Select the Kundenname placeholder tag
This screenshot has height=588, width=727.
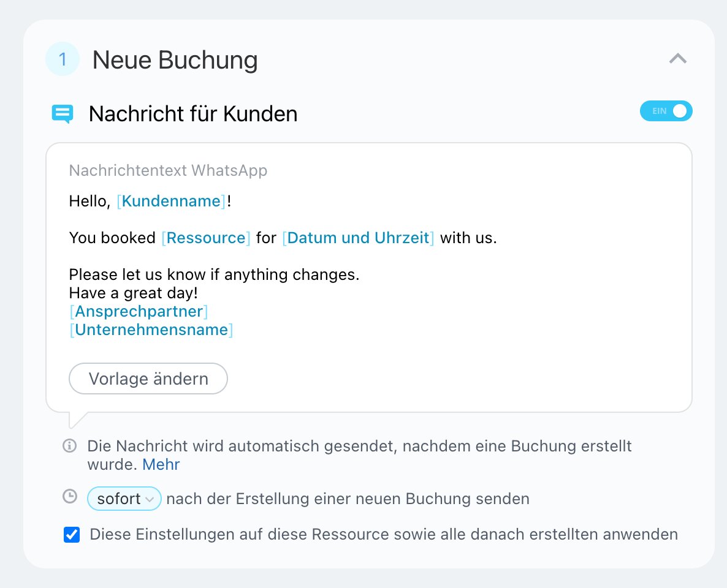point(171,201)
